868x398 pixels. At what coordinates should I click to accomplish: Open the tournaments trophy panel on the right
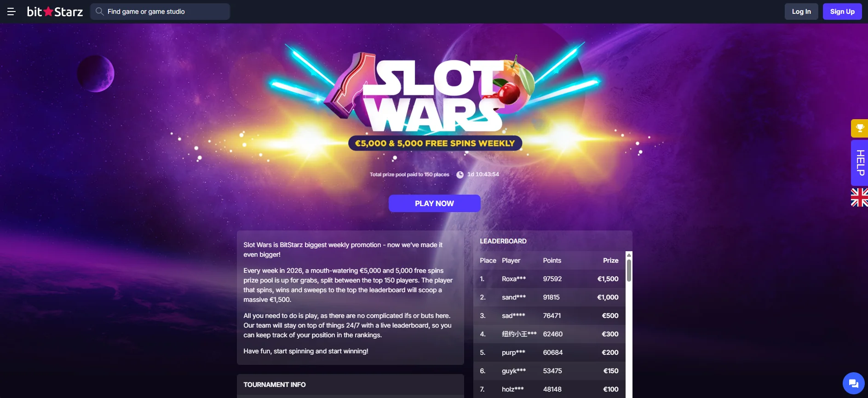pos(860,128)
